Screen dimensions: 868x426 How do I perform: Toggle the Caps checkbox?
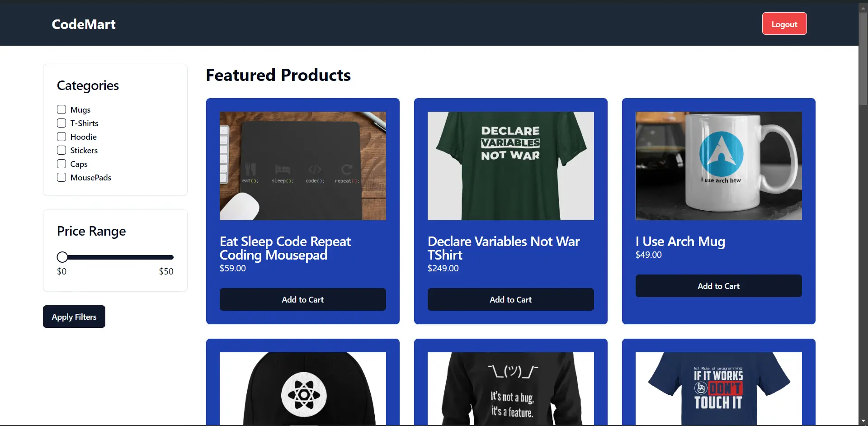pos(61,164)
